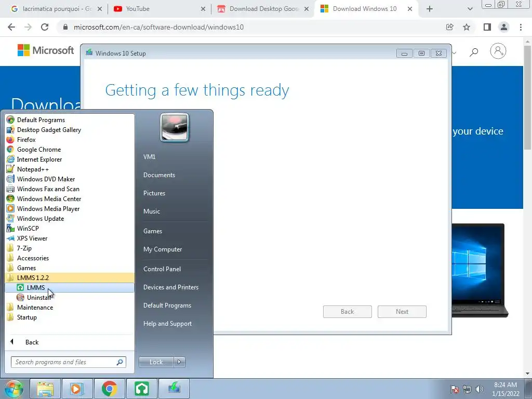Screen dimensions: 532x399
Task: Switch to Windows 10 Setup taskbar button
Action: [x=174, y=389]
